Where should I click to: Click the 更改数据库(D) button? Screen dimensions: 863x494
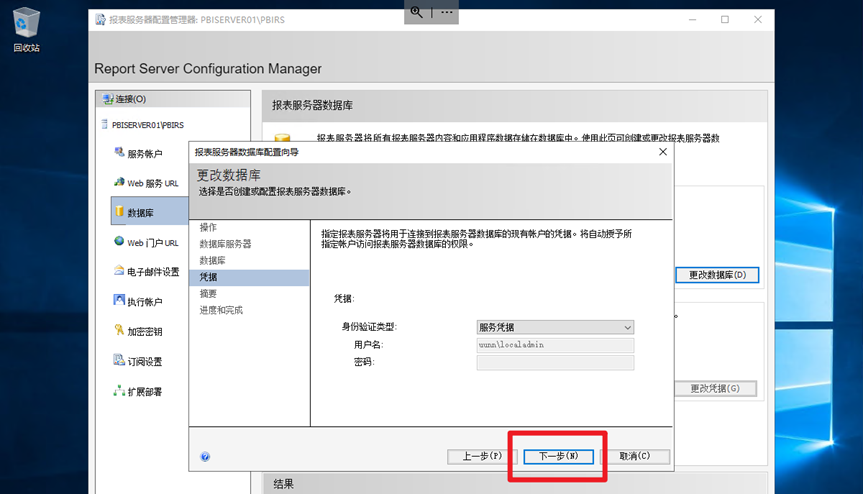(717, 275)
